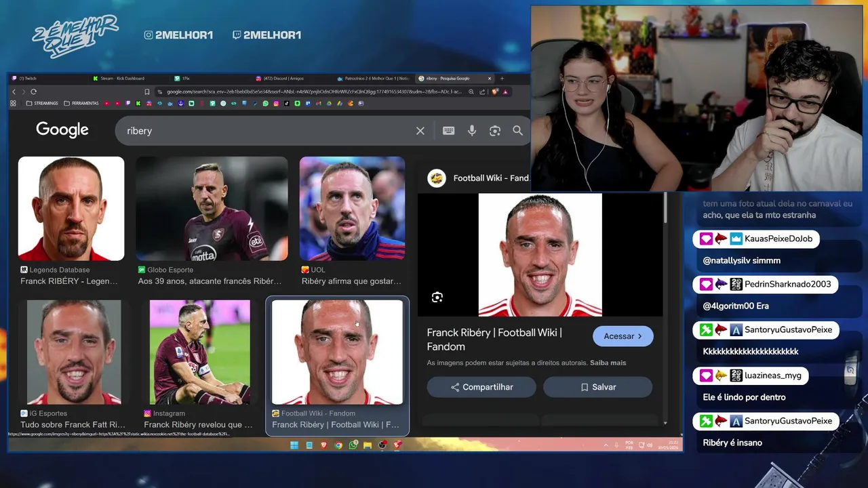
Task: Switch to the Twitch tab
Action: 47,79
